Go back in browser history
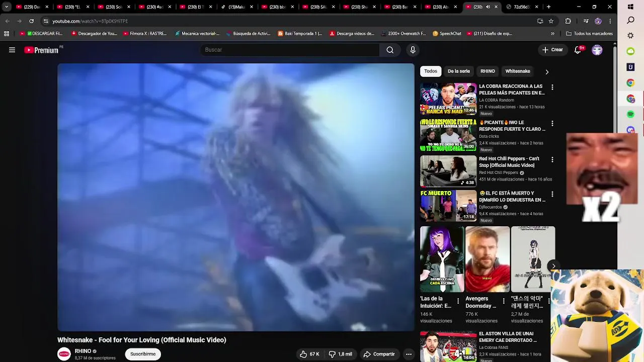Screen dimensions: 644x362 [7, 21]
